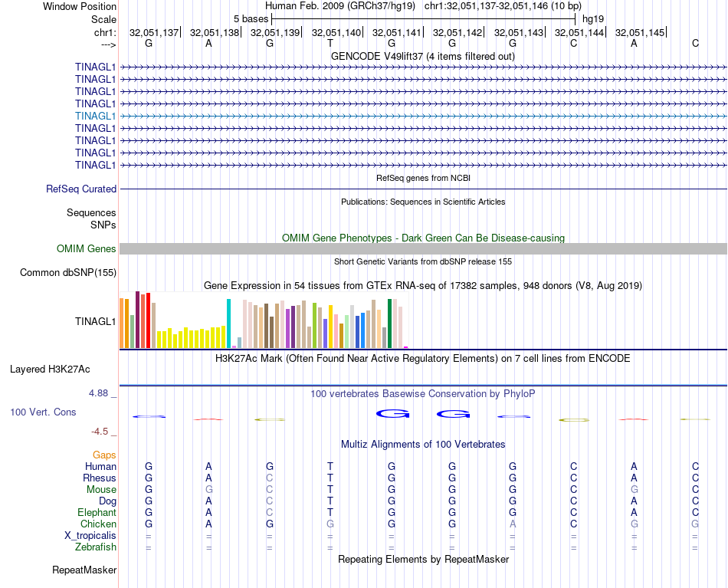The image size is (728, 588).
Task: Click the Chicken species alignment label
Action: point(98,524)
